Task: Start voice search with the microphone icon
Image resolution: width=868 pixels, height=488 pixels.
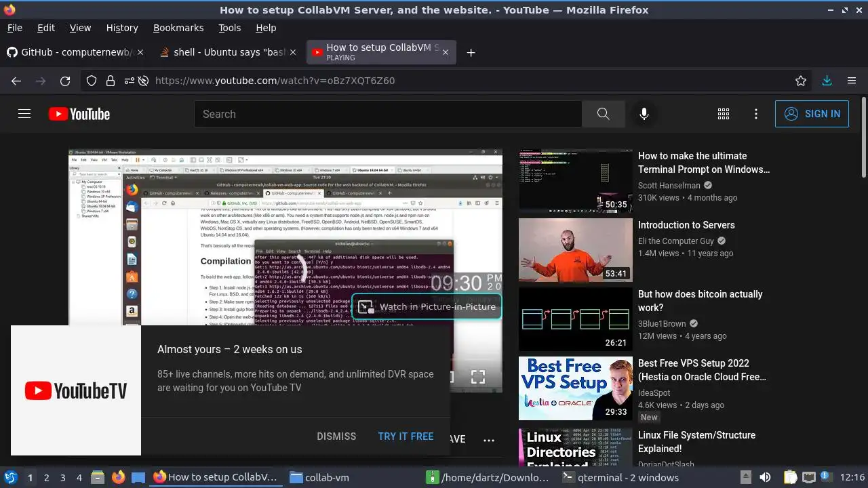Action: click(x=644, y=114)
